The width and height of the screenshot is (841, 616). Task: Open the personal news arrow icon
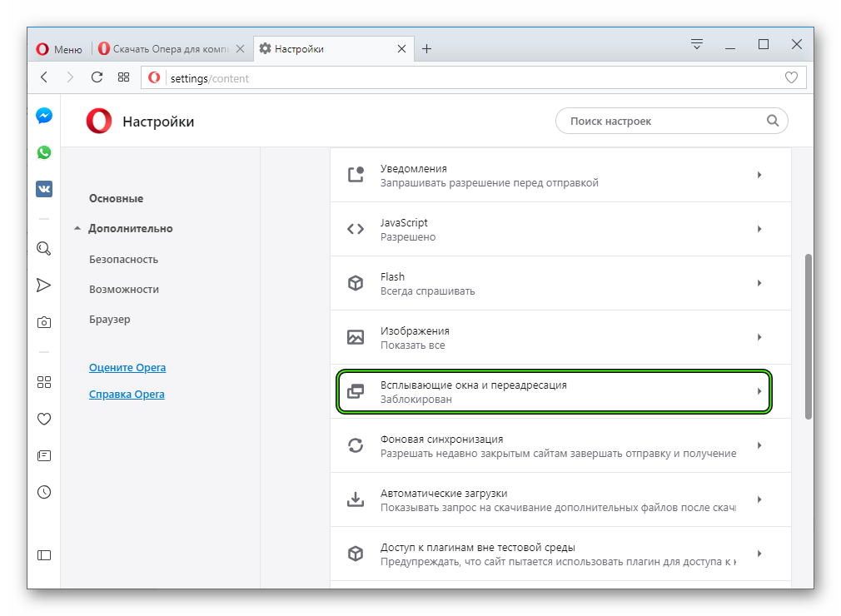pyautogui.click(x=44, y=286)
